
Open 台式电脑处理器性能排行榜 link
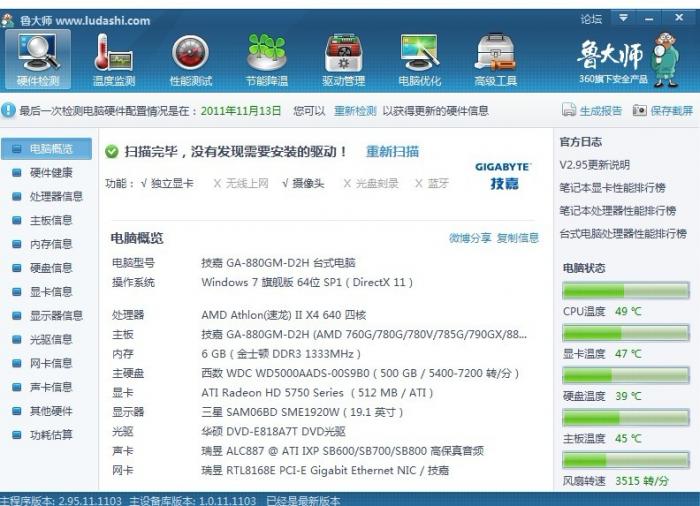point(623,234)
